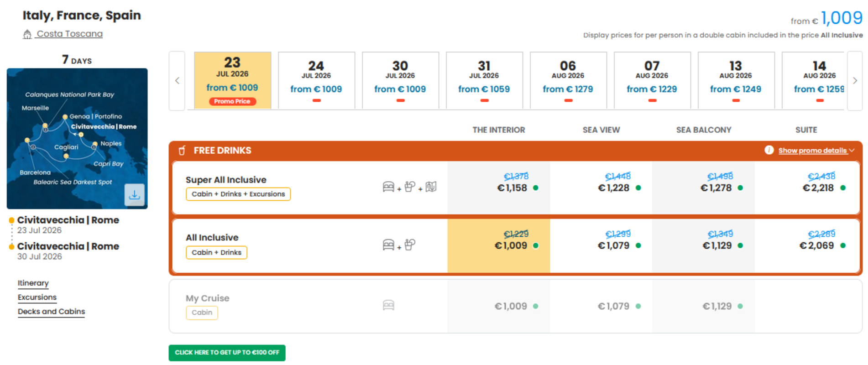Select the 31 Jul 2026 departure date

tap(484, 80)
